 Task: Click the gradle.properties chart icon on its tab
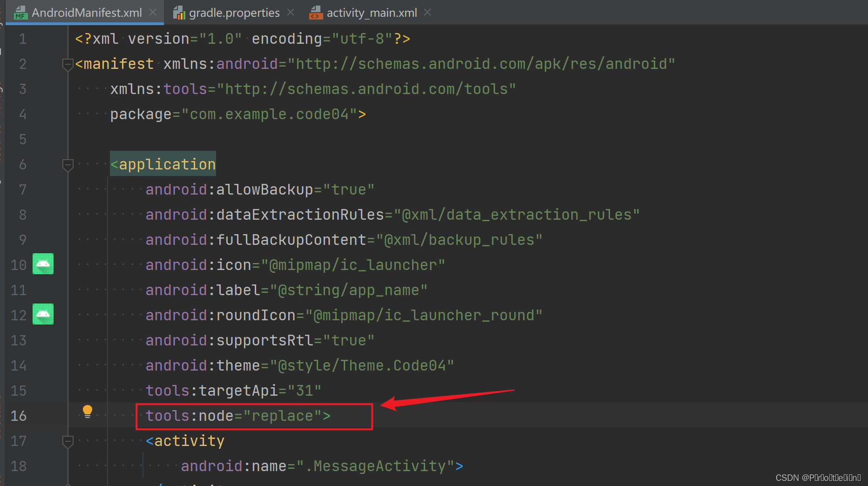point(178,13)
